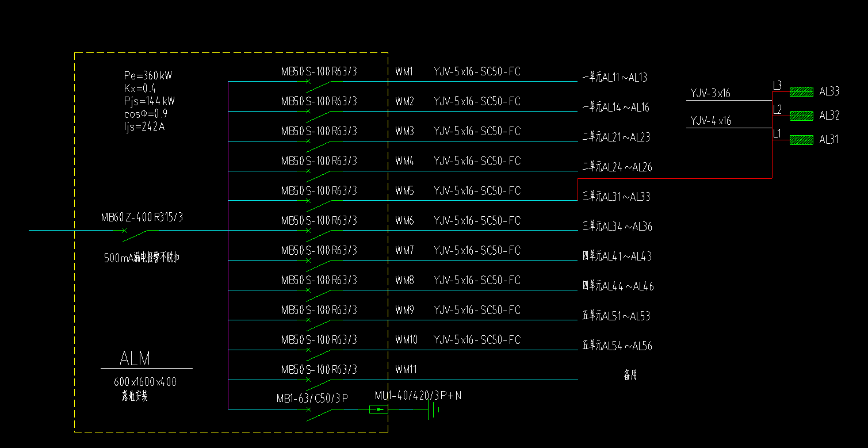Select the AL31 text label
The image size is (868, 448).
coord(829,140)
